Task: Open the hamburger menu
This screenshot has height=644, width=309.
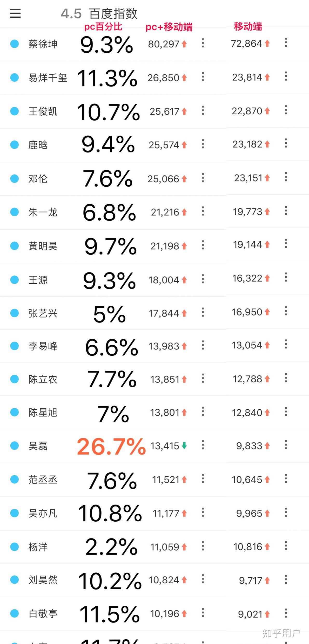Action: [x=15, y=13]
